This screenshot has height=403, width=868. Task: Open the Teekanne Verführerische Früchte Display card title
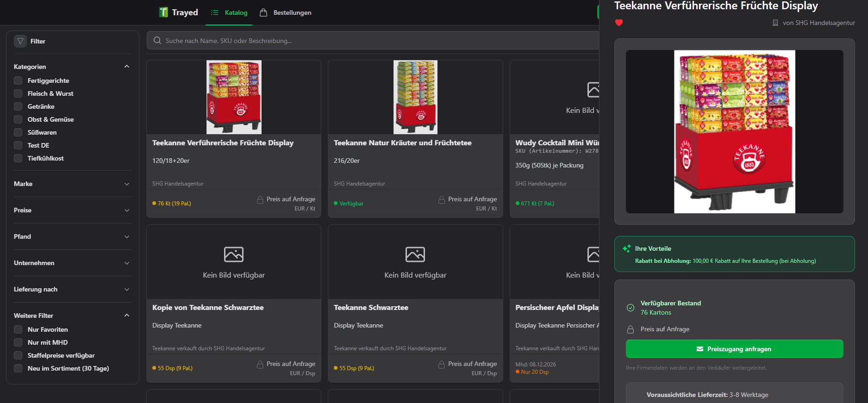223,143
